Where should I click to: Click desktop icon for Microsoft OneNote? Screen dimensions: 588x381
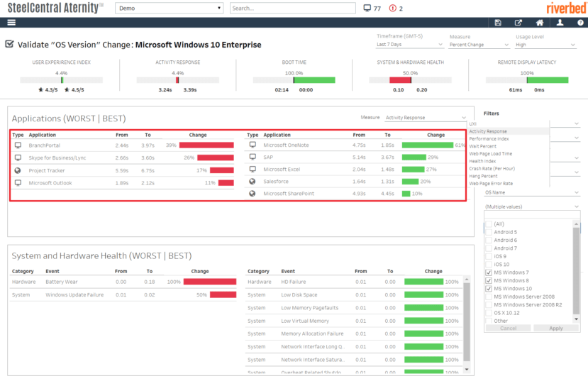253,145
